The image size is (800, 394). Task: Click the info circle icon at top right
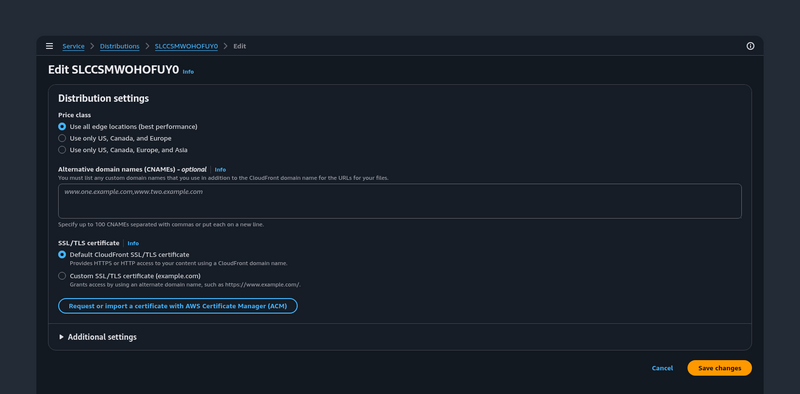pos(750,46)
